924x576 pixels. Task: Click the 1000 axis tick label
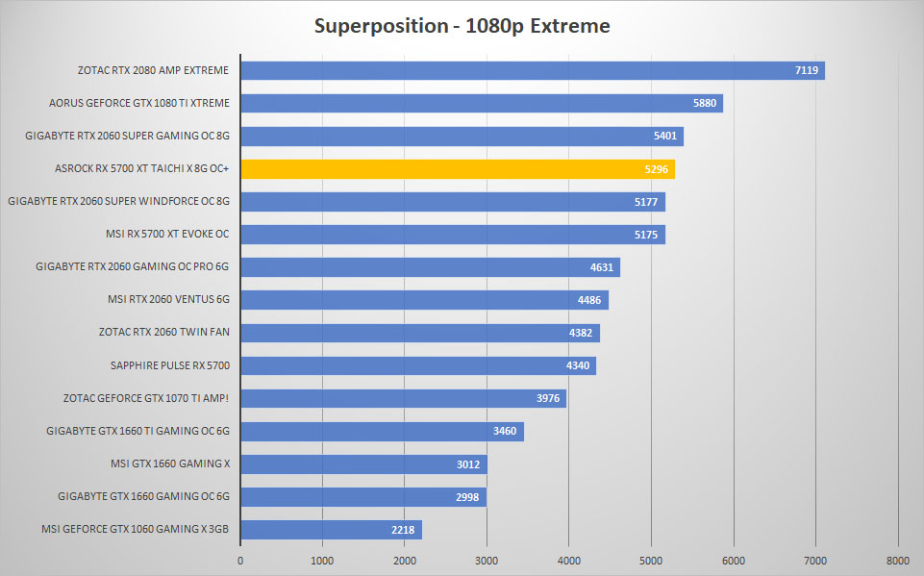(322, 561)
